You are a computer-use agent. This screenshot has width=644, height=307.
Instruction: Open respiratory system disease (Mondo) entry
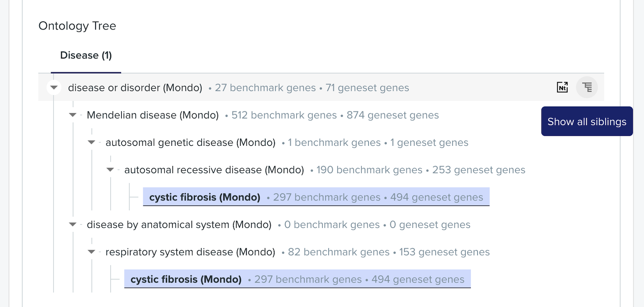(190, 252)
